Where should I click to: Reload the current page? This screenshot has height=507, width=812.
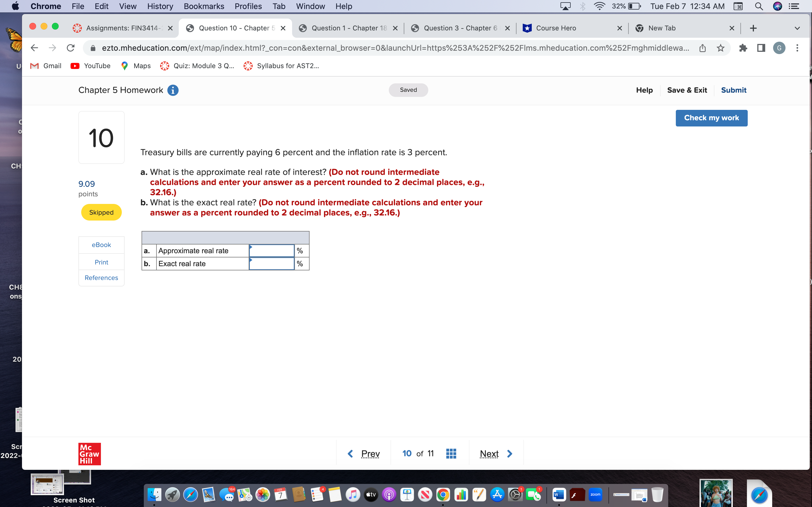(70, 48)
